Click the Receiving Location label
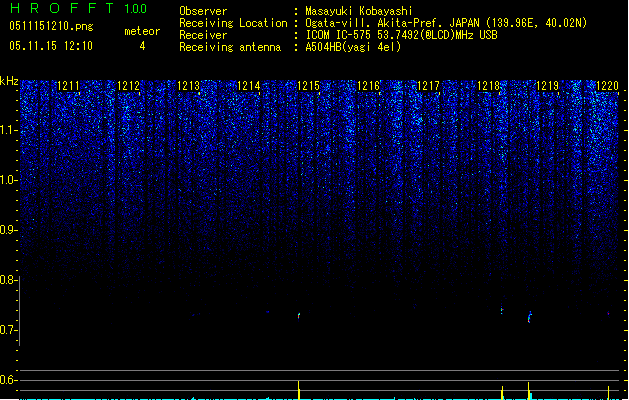The image size is (629, 400). click(x=233, y=23)
